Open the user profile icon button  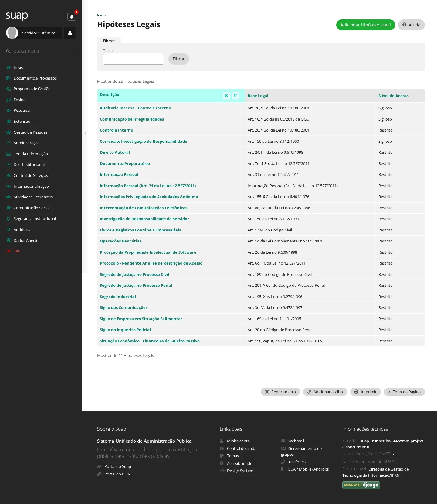(70, 33)
